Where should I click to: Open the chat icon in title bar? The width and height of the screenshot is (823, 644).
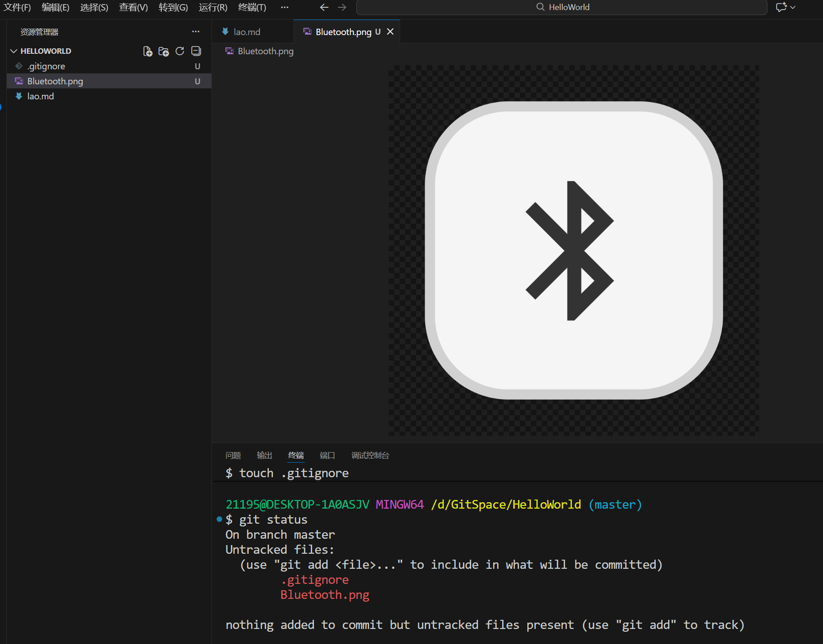pos(781,7)
